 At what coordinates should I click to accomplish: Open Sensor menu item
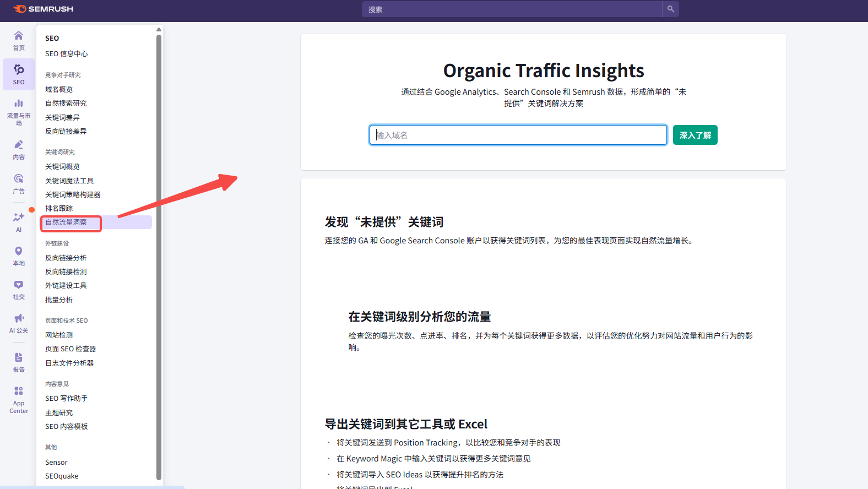(x=56, y=462)
